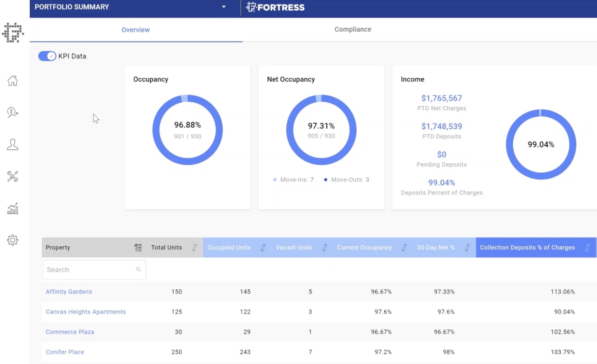Screen dimensions: 597x364
Task: Click the sort arrows on Collection Deposits column
Action: (x=588, y=247)
